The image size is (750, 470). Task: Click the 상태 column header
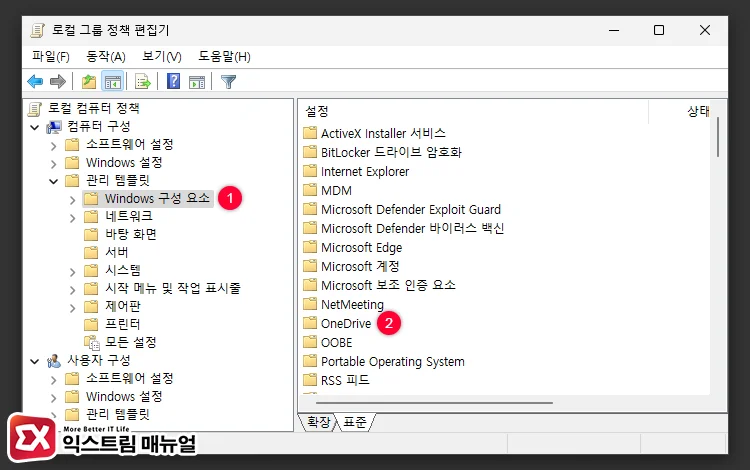pos(697,111)
